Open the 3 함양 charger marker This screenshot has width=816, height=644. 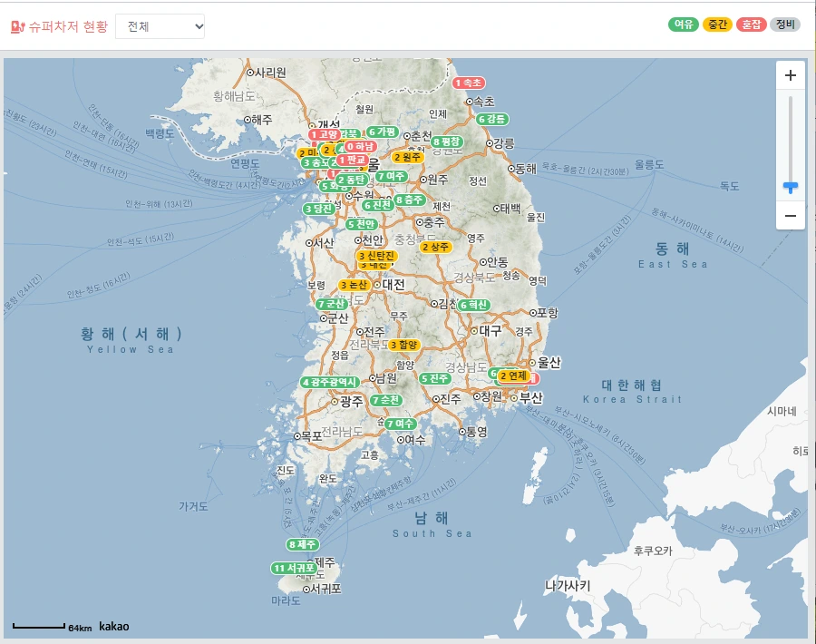point(403,345)
